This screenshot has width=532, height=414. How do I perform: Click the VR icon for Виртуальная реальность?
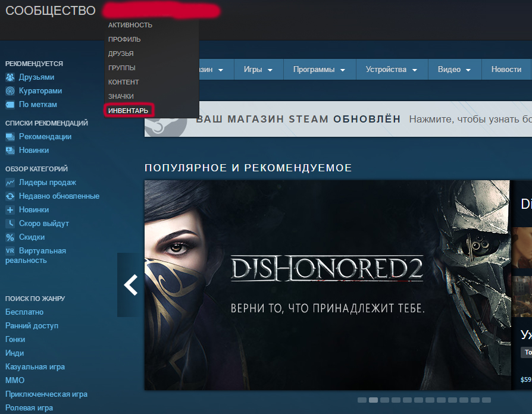point(10,251)
